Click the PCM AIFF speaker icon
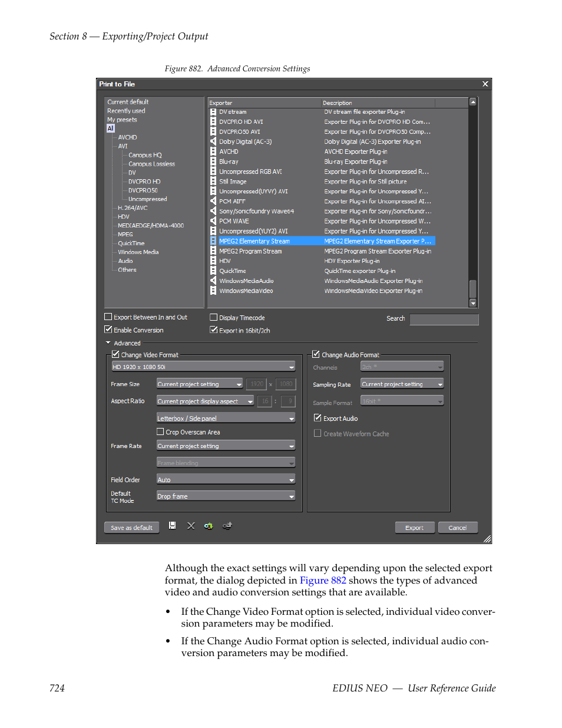 213,201
